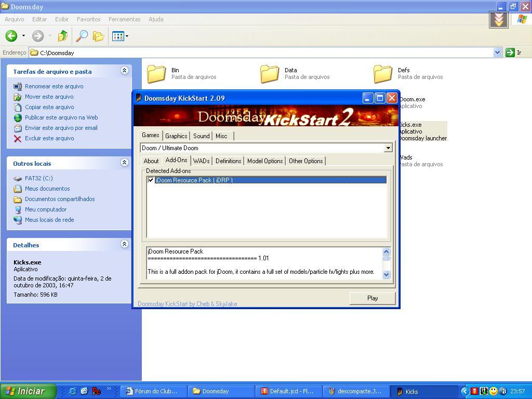Click Copiar este arquivo
Image resolution: width=532 pixels, height=399 pixels.
[x=49, y=107]
